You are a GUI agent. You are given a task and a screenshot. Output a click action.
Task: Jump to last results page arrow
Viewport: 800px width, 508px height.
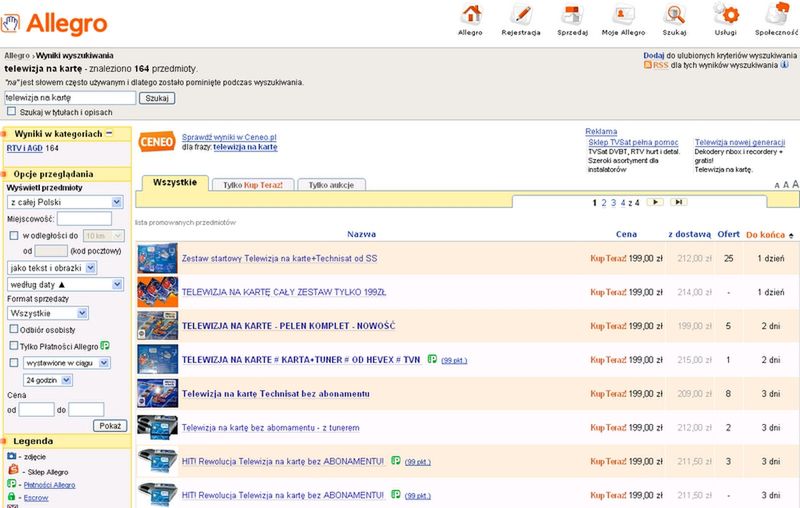(x=679, y=202)
